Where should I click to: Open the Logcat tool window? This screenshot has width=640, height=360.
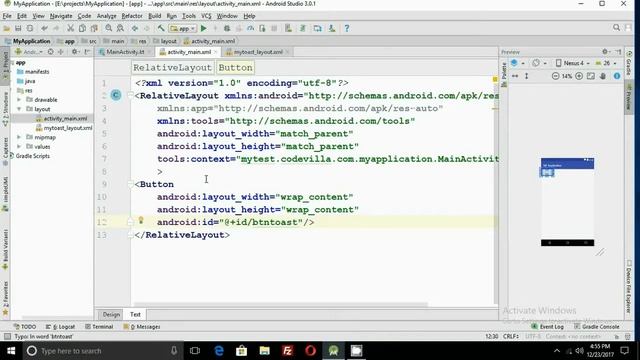[60, 327]
